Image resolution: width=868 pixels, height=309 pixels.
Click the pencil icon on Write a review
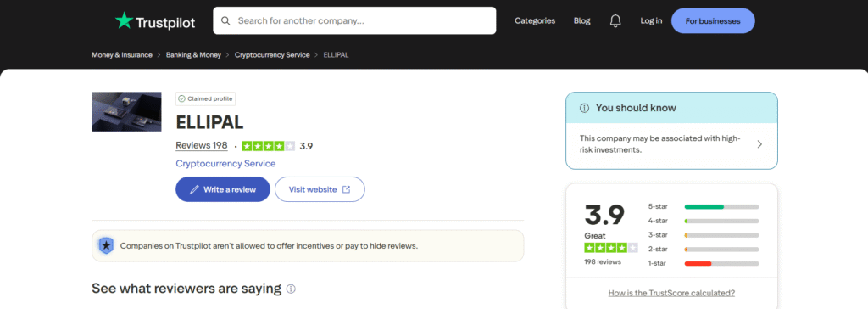pos(194,189)
